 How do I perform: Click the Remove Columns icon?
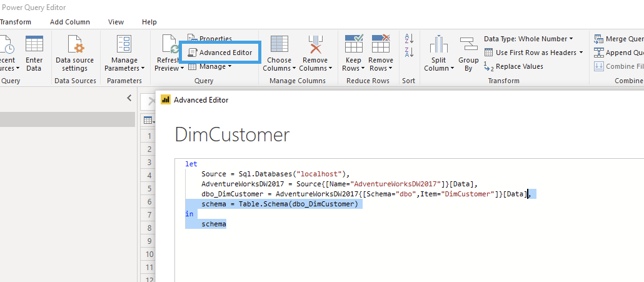point(315,44)
